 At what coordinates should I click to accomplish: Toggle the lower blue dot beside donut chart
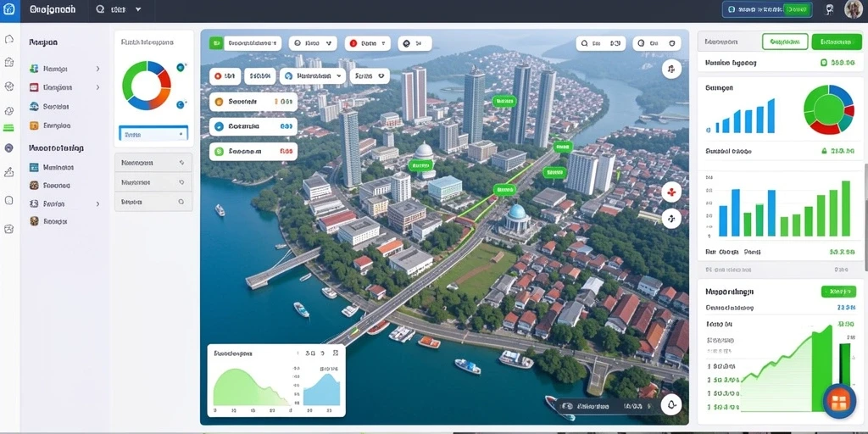coord(181,104)
